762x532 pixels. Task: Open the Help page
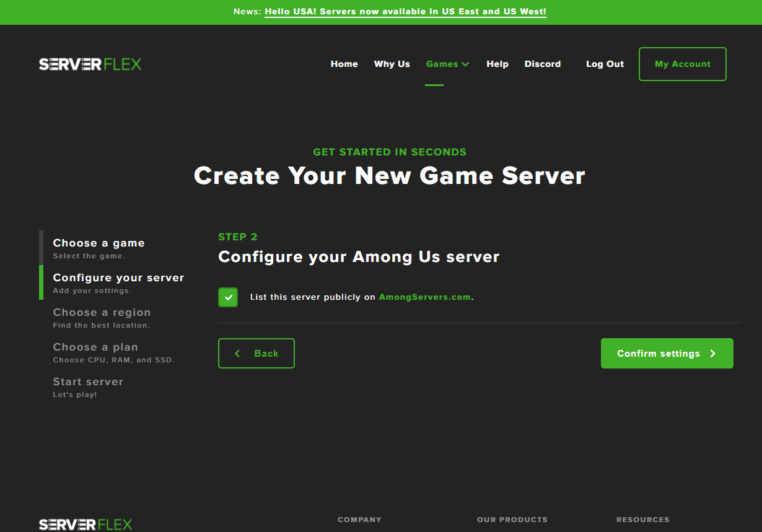(x=497, y=64)
